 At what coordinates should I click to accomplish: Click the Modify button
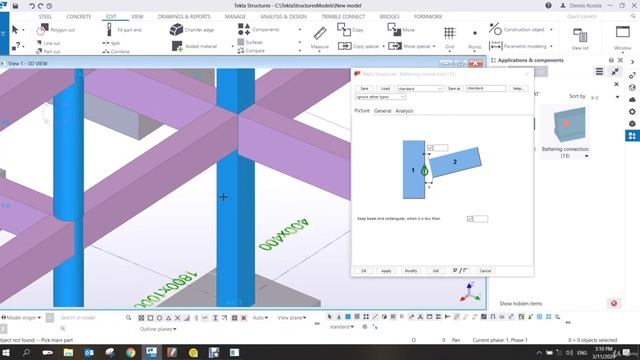click(x=411, y=271)
